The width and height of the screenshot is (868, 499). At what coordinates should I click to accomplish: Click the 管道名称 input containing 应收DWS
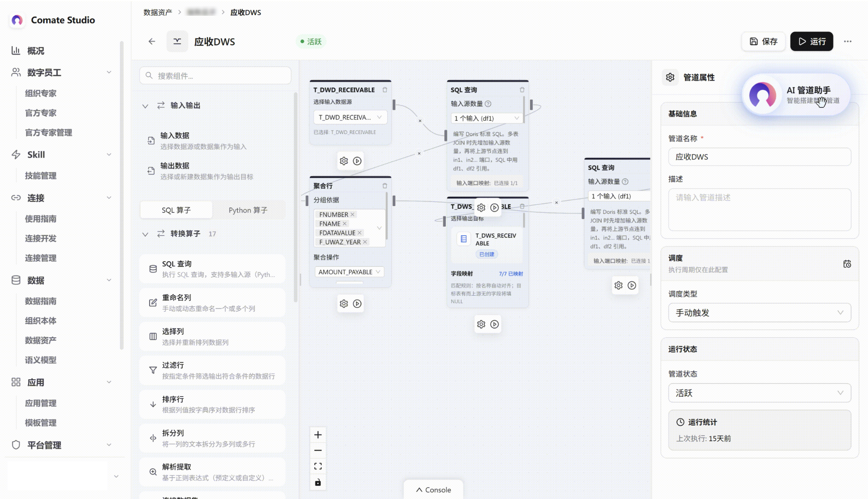click(759, 157)
